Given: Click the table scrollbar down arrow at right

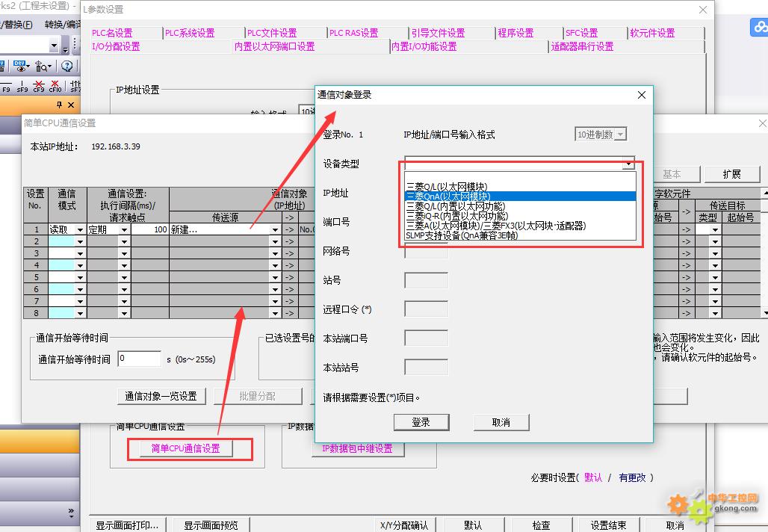Looking at the screenshot, I should coord(765,313).
